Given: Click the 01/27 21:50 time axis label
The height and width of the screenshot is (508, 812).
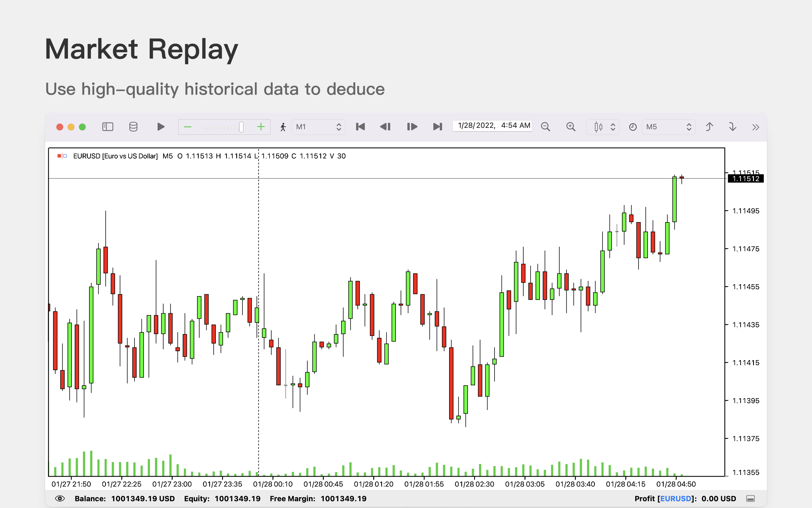Looking at the screenshot, I should (x=71, y=484).
